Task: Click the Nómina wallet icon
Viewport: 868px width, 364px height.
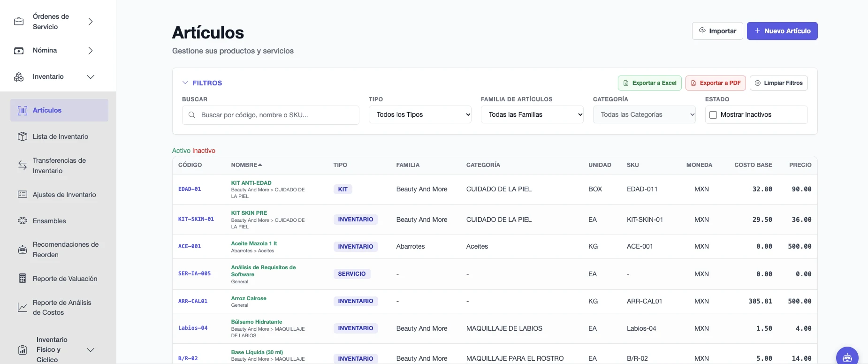Action: (19, 51)
